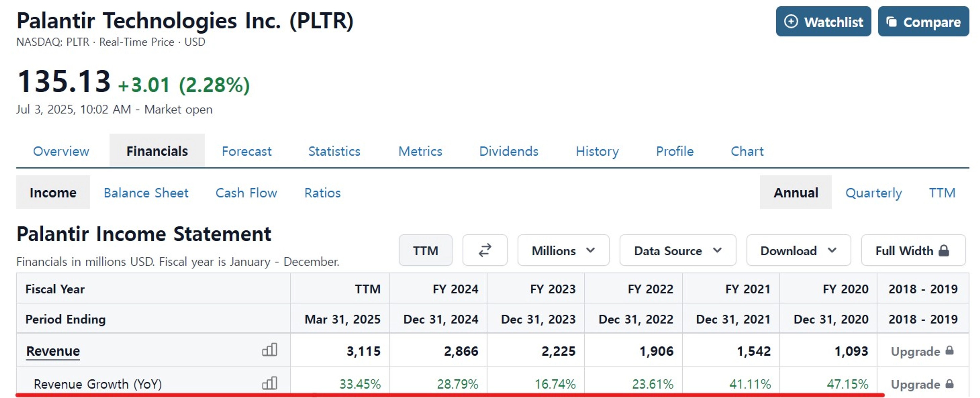
Task: Open the Dividends tab
Action: (509, 151)
